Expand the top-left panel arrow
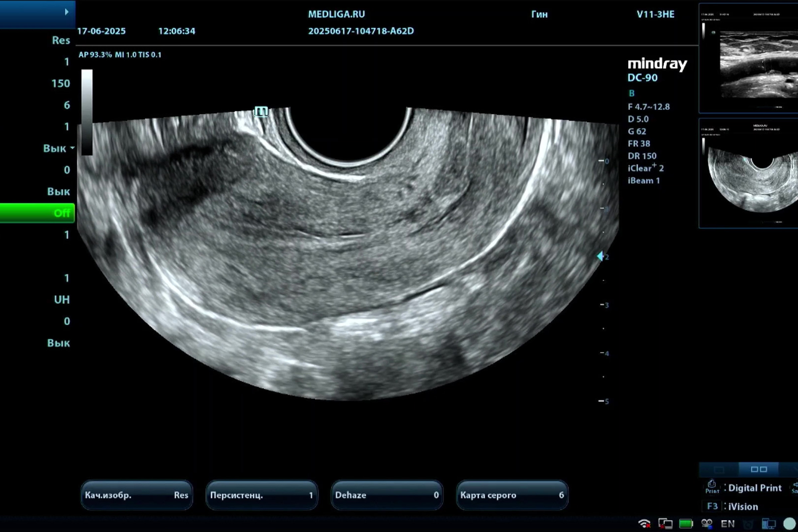Screen dimensions: 798x532 (x=66, y=12)
